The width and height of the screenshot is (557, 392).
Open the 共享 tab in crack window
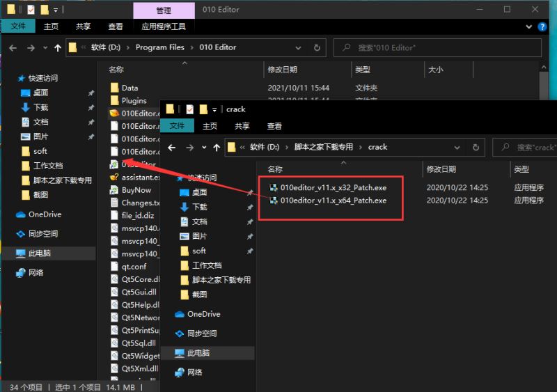(x=242, y=126)
